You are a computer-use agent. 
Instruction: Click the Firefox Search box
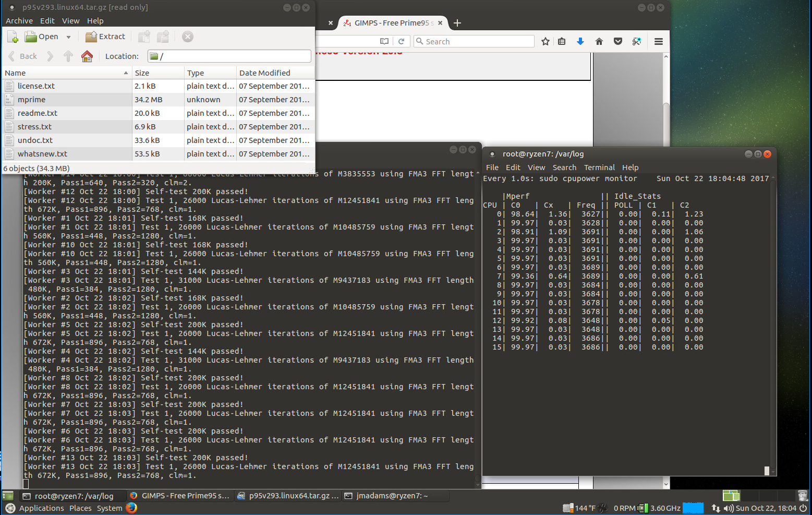pyautogui.click(x=474, y=41)
